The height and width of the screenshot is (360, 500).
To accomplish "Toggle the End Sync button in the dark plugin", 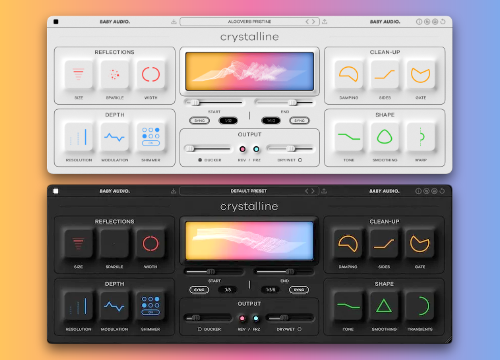I will click(x=299, y=290).
